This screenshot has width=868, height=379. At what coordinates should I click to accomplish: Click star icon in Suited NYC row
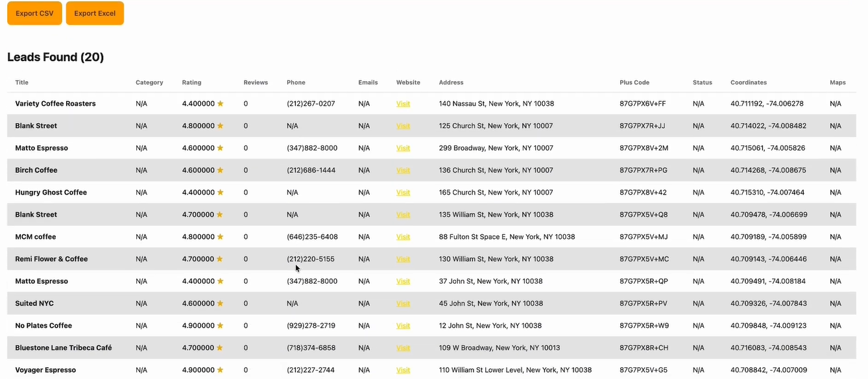[x=221, y=303]
